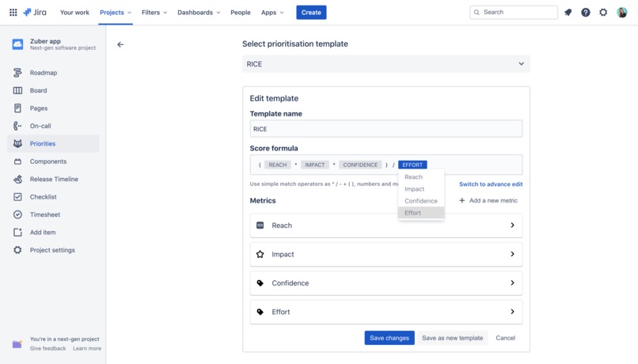Open the Dashboards dropdown menu
638x364 pixels.
199,12
